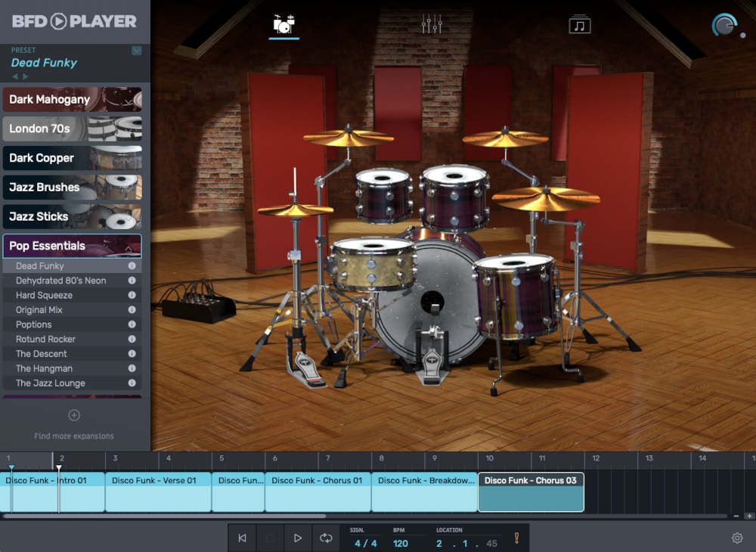
Task: Open the drum kit view tab
Action: [284, 24]
